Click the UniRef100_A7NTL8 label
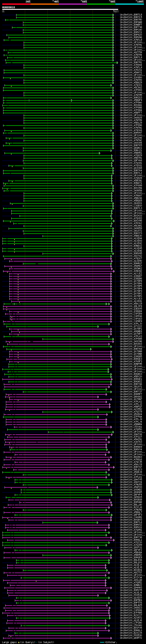This screenshot has width=146, height=644. (x=131, y=40)
